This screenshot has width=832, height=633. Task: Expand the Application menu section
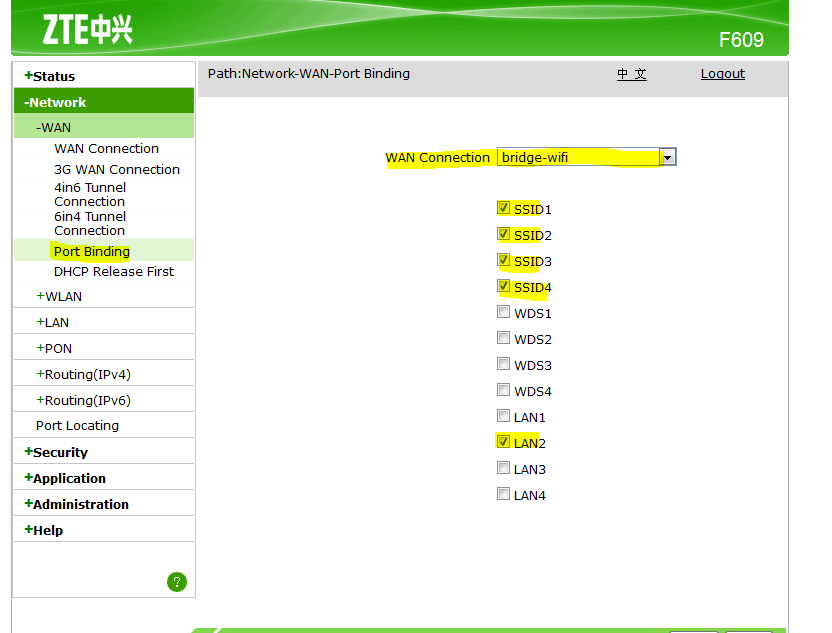pyautogui.click(x=65, y=478)
